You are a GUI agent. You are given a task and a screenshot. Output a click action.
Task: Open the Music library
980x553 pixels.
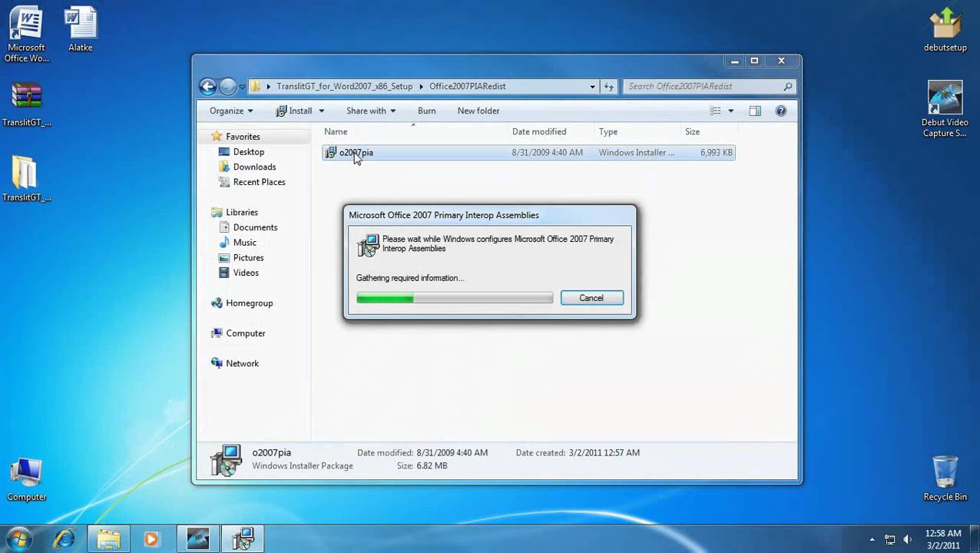tap(244, 243)
